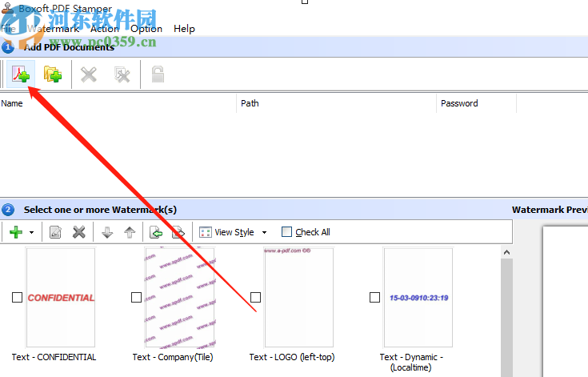The width and height of the screenshot is (588, 377).
Task: Check the Text - CONFIDENTIAL watermark box
Action: [x=18, y=298]
